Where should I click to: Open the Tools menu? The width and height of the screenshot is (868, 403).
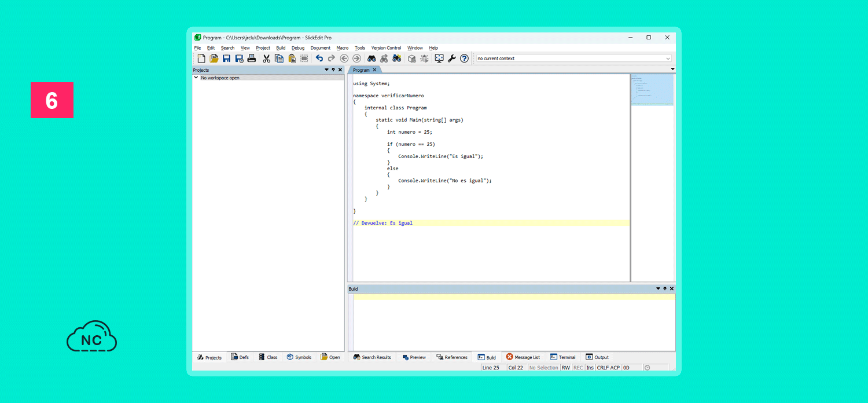(x=360, y=48)
